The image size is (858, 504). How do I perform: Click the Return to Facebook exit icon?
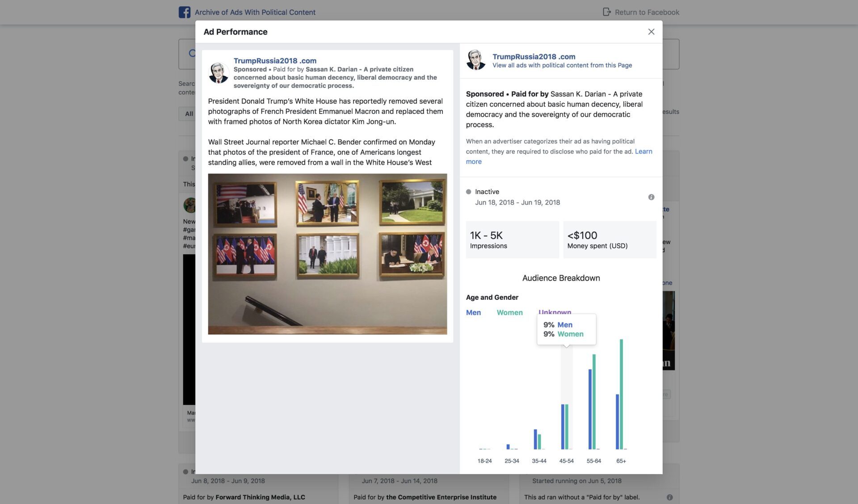[606, 12]
